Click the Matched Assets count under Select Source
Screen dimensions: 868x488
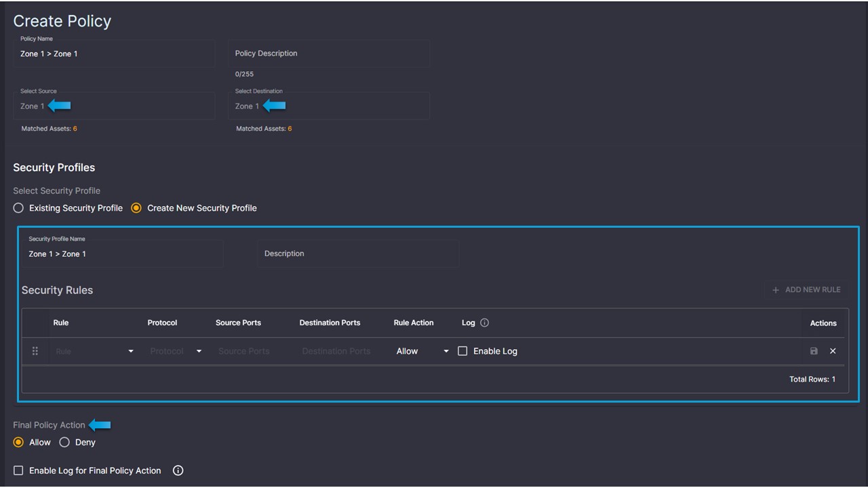pos(75,129)
